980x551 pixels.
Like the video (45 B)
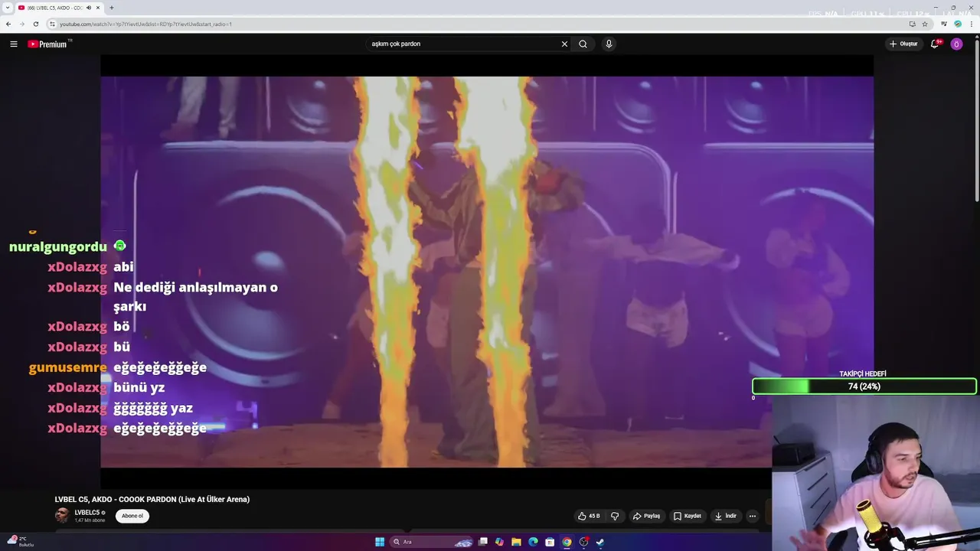point(589,516)
